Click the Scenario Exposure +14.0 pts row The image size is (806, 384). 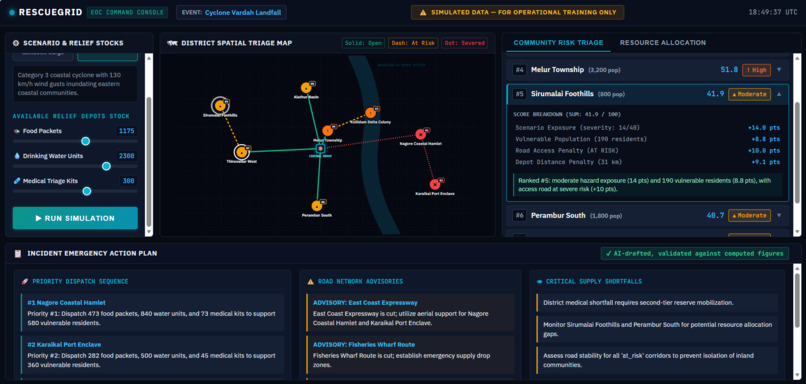point(647,127)
